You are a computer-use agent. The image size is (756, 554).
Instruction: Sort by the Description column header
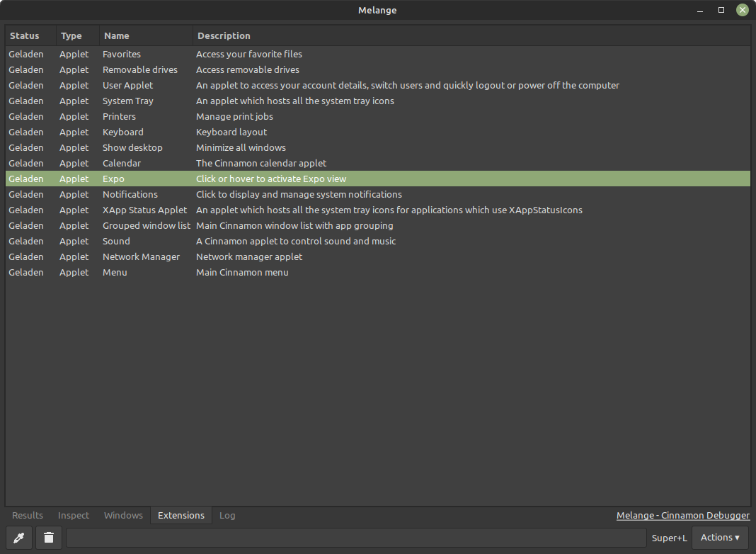471,35
